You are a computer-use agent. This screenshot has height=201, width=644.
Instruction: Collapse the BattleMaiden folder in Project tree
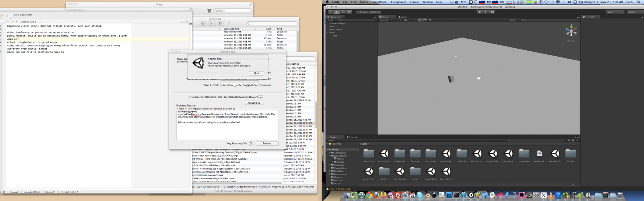point(330,156)
